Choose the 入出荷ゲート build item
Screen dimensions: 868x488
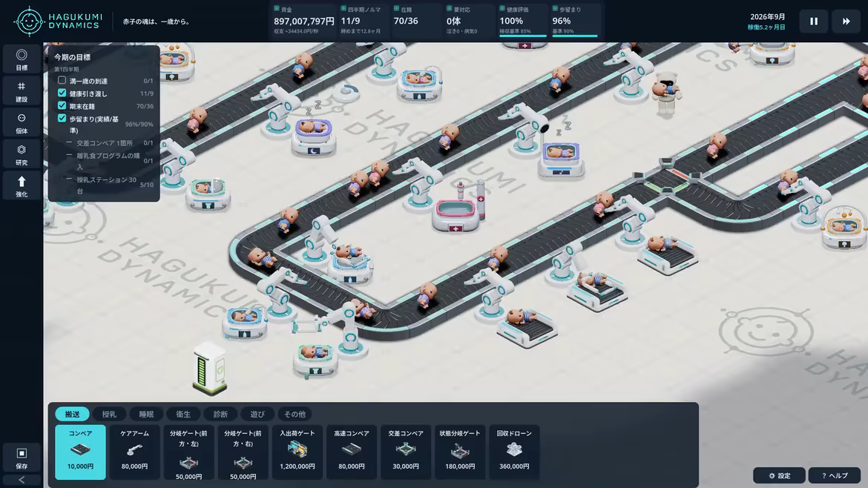pyautogui.click(x=297, y=452)
